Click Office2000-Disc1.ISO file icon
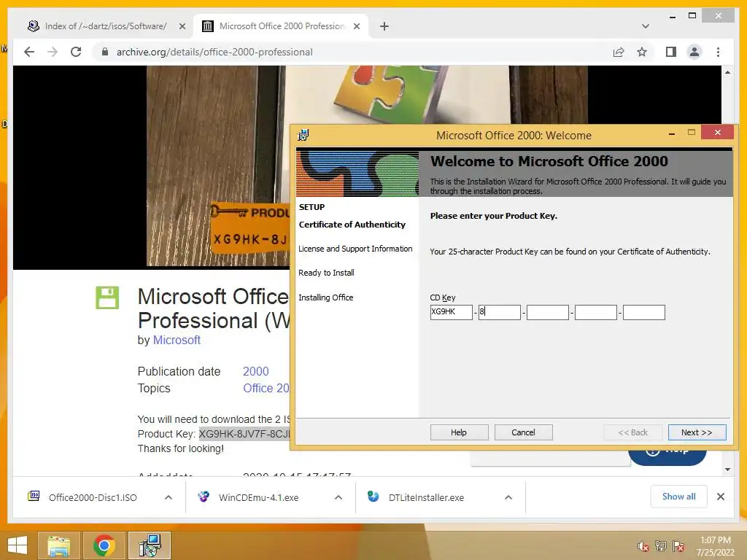 click(x=34, y=497)
